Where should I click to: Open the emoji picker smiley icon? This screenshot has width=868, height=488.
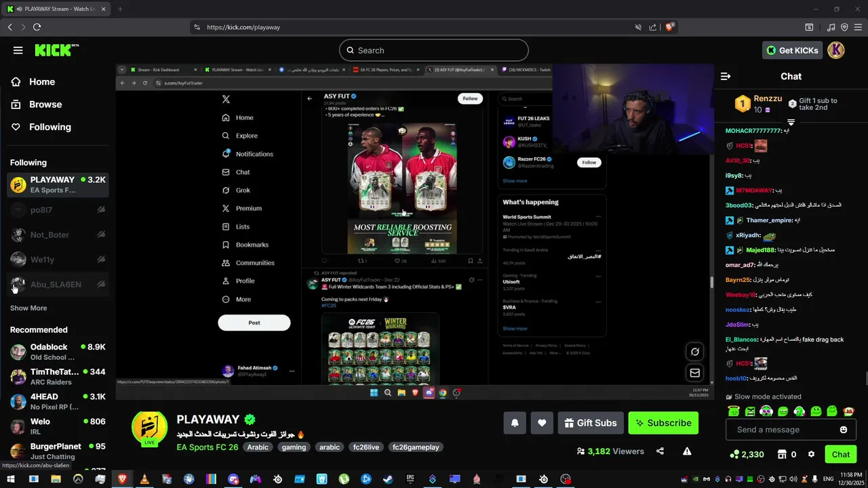pos(844,430)
